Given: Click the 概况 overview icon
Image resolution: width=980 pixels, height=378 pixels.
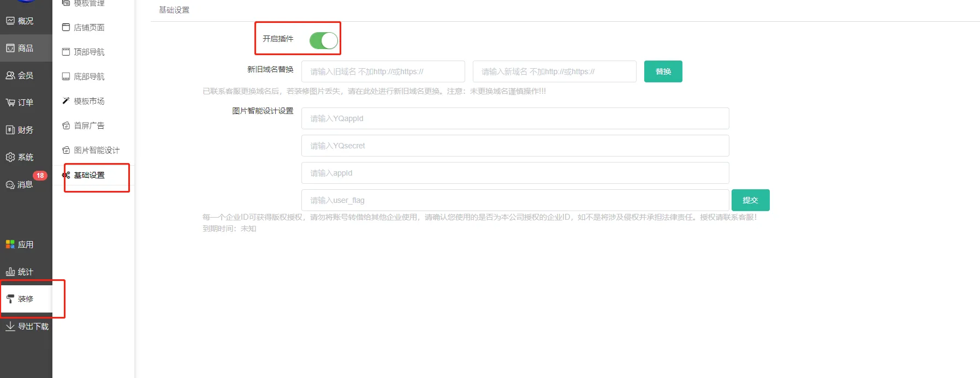Looking at the screenshot, I should pos(10,21).
